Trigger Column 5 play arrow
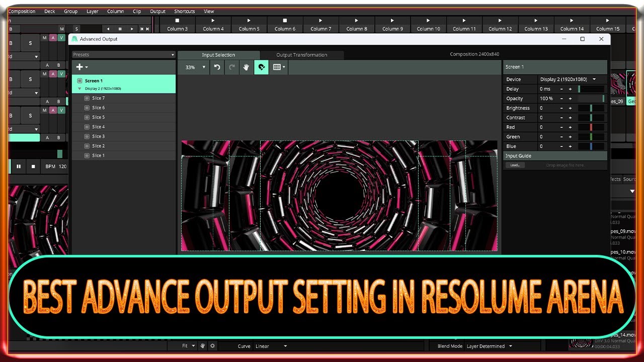 tap(249, 21)
